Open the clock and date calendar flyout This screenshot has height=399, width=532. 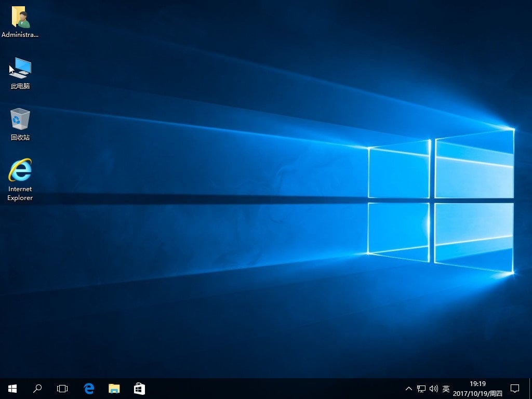(477, 388)
